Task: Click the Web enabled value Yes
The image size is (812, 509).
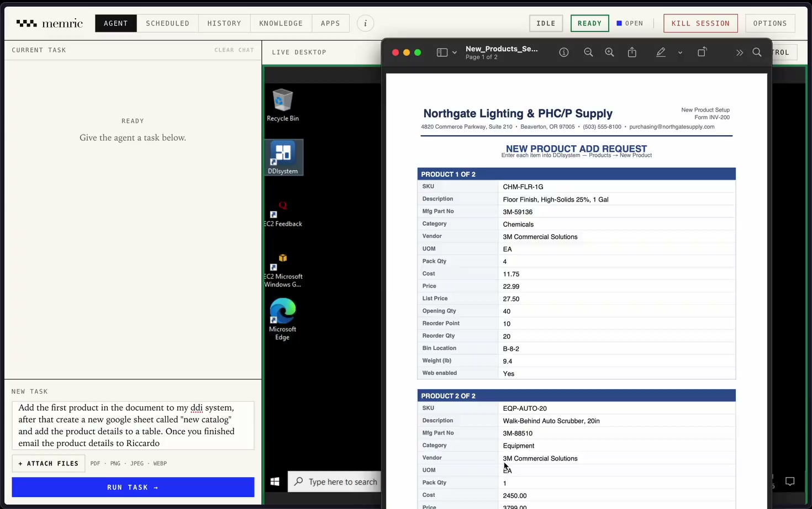Action: pyautogui.click(x=509, y=374)
